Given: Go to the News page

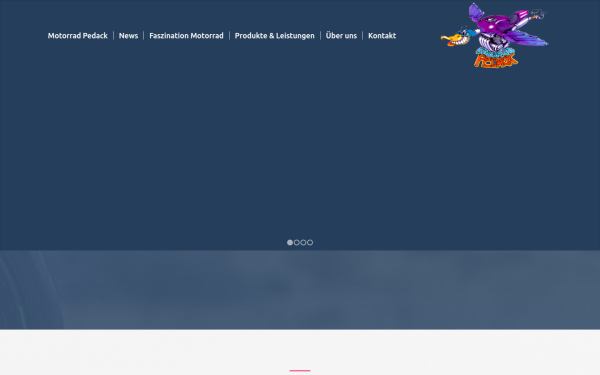Looking at the screenshot, I should (128, 36).
